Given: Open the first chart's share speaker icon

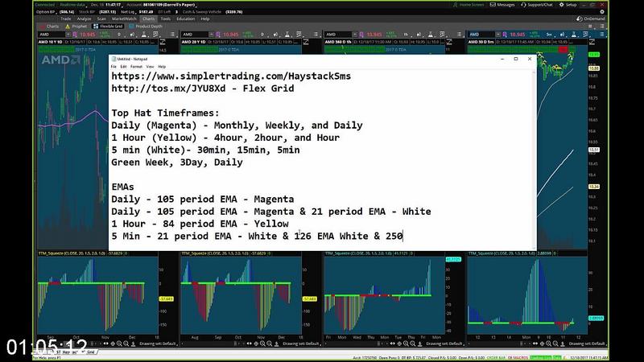Looking at the screenshot, I should tap(132, 35).
